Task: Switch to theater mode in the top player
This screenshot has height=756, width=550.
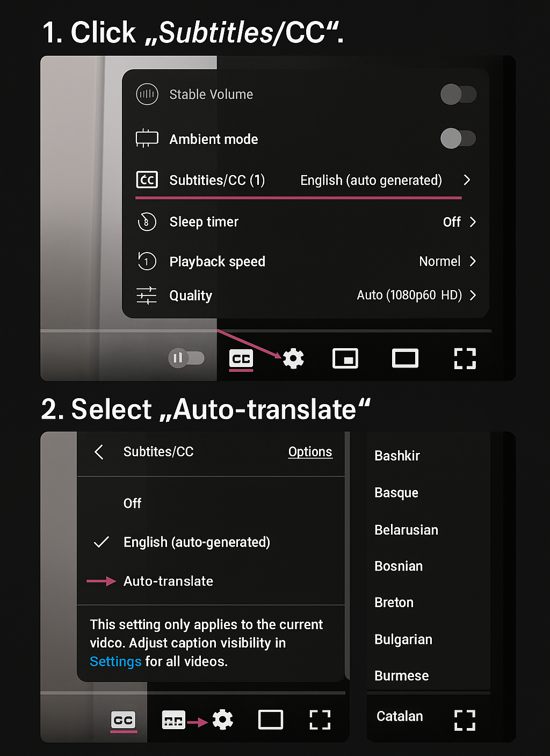Action: coord(405,358)
